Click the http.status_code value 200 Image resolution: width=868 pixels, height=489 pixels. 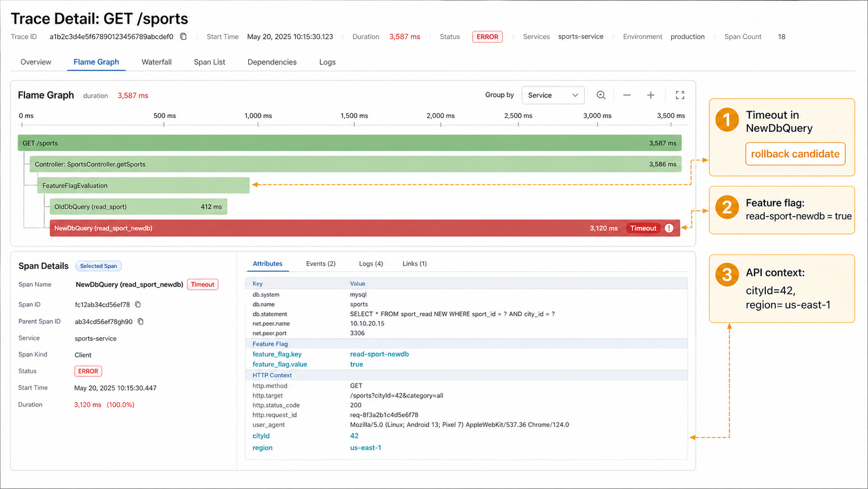356,405
